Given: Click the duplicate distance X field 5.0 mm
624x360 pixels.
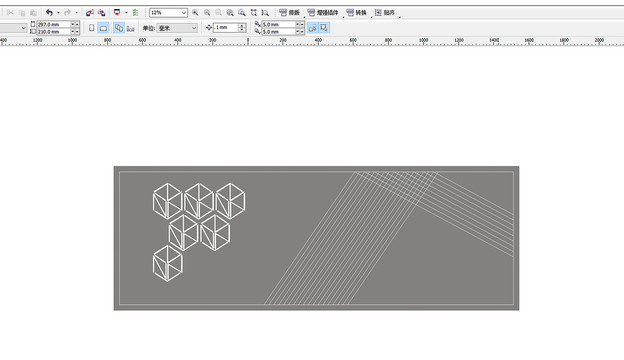Looking at the screenshot, I should (278, 24).
